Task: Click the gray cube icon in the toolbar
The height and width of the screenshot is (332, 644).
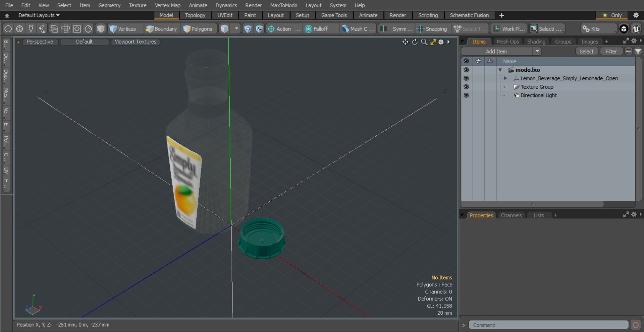Action: pos(100,29)
